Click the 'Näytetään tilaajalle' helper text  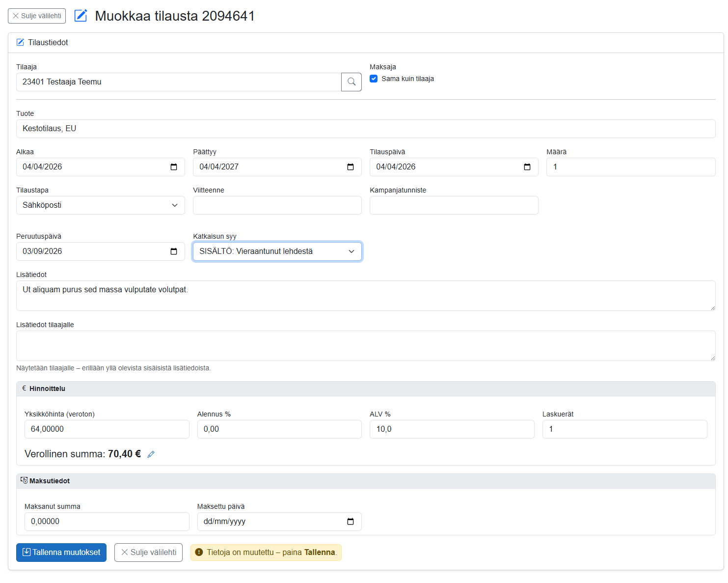(x=113, y=368)
